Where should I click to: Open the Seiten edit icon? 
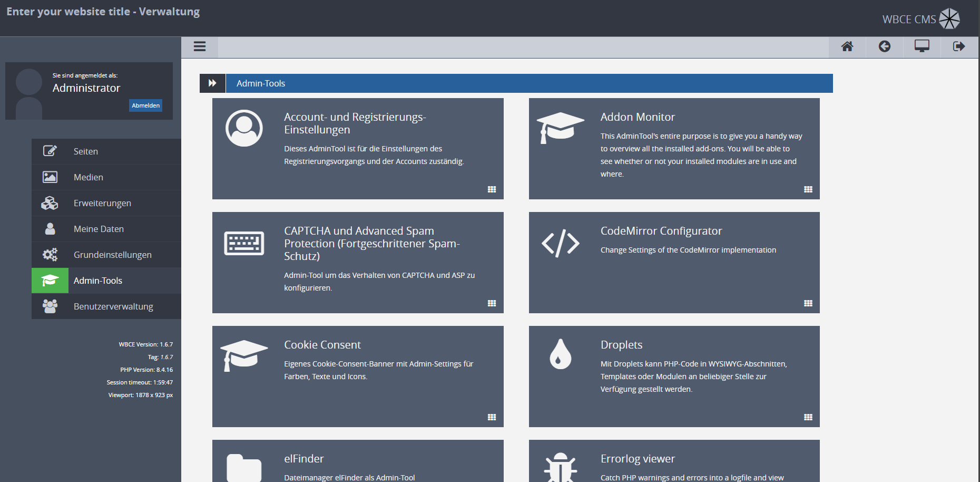point(50,151)
